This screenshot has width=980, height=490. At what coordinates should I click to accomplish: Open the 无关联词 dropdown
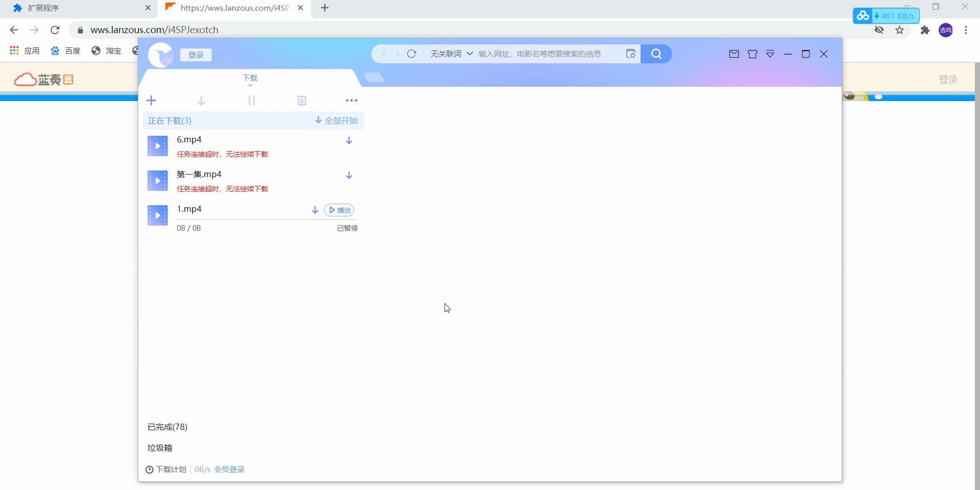click(451, 54)
